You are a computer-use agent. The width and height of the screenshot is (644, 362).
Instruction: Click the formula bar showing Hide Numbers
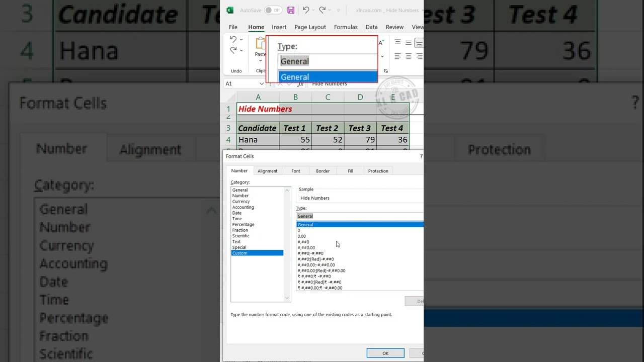coord(365,83)
